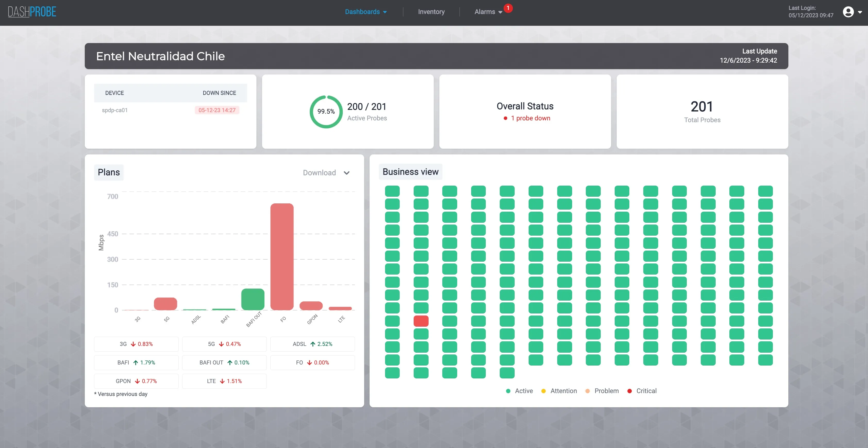Click the 99.5% circular progress gauge

click(326, 112)
